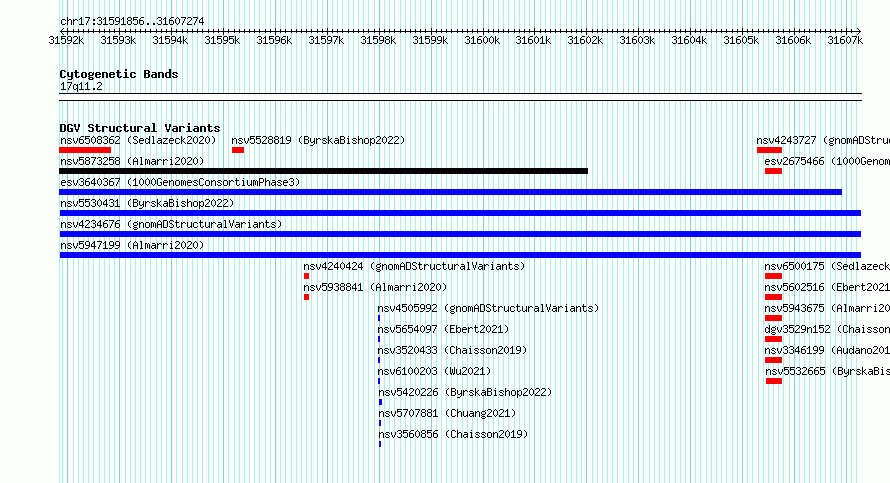The width and height of the screenshot is (890, 483).
Task: Click the blue bar of esv3640367
Action: point(451,192)
